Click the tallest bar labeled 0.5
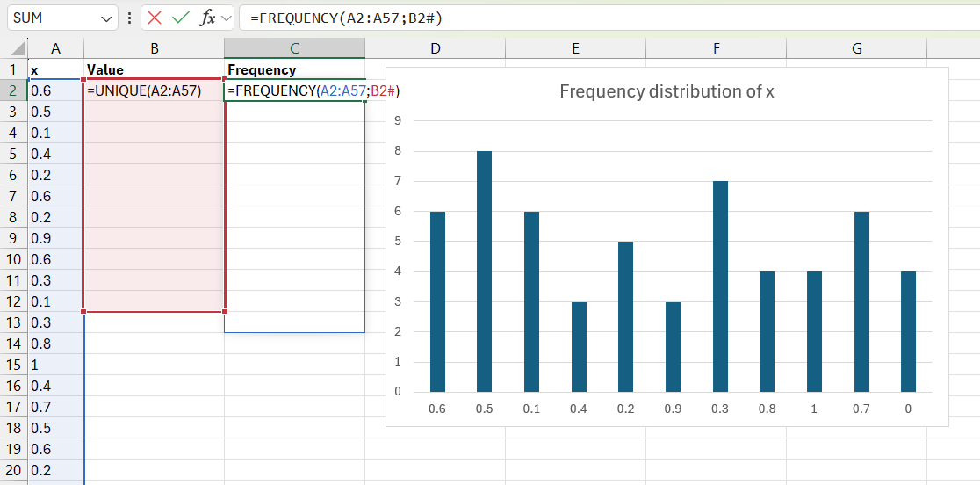The height and width of the screenshot is (485, 980). [x=485, y=271]
